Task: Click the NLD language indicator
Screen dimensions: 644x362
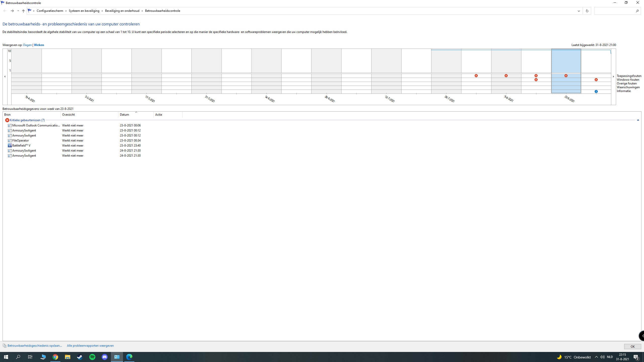Action: pos(610,357)
